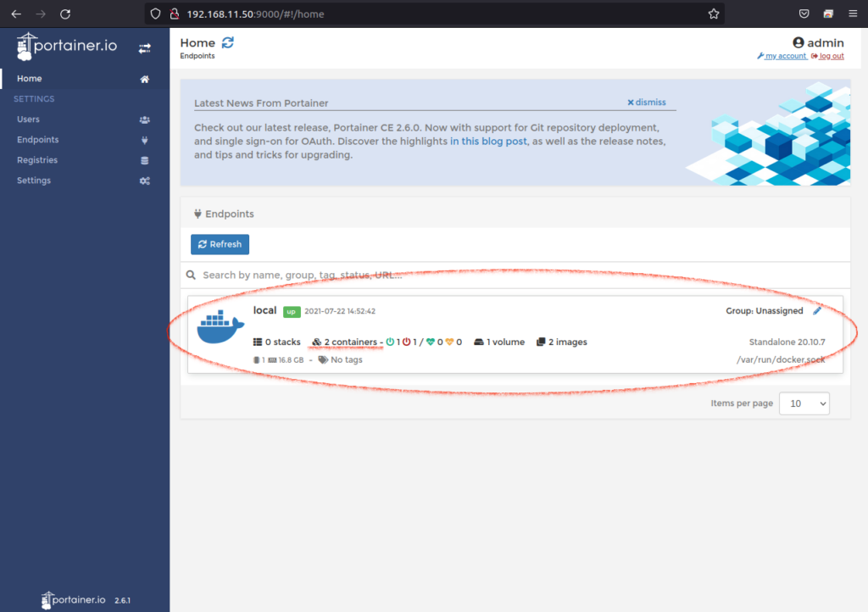Click 'Group: Unassigned' text

(x=765, y=311)
